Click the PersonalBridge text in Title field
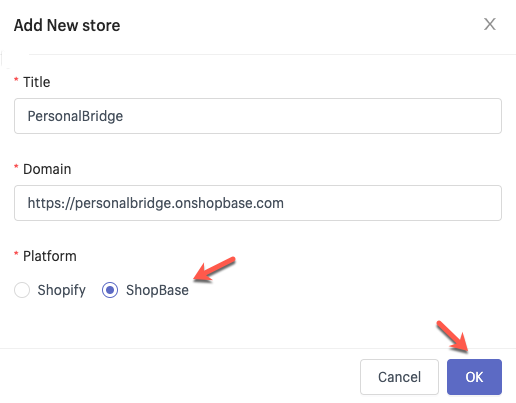516x403 pixels. click(x=75, y=116)
